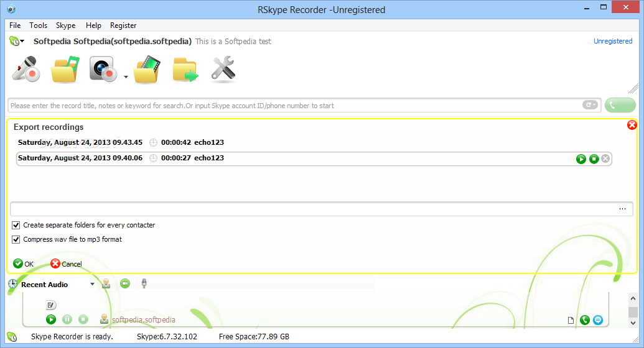Cancel the export recordings dialog
The width and height of the screenshot is (644, 348).
(x=66, y=264)
